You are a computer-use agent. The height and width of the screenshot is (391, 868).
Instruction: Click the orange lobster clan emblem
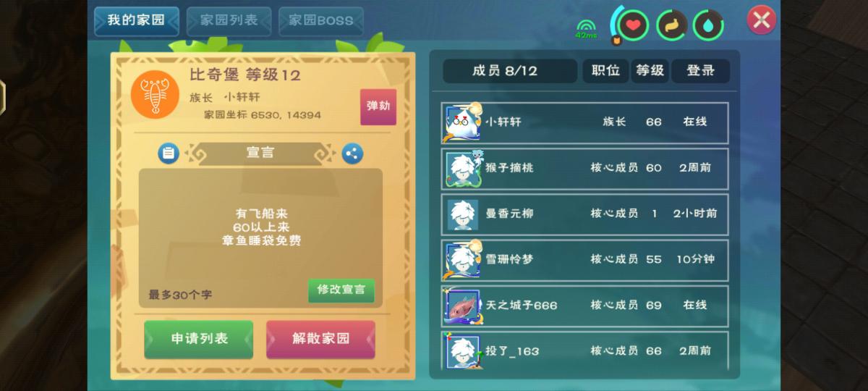(x=155, y=95)
